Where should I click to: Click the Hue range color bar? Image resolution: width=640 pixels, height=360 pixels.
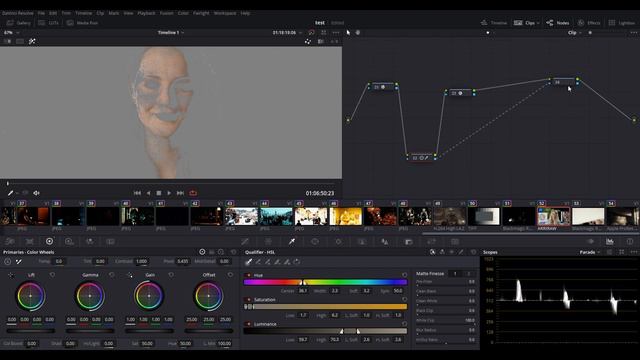point(325,282)
